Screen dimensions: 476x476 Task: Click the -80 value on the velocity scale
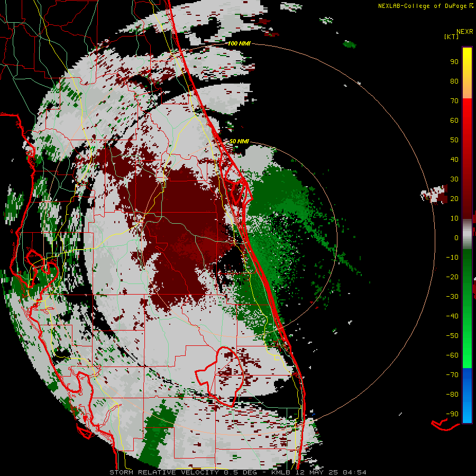click(452, 395)
